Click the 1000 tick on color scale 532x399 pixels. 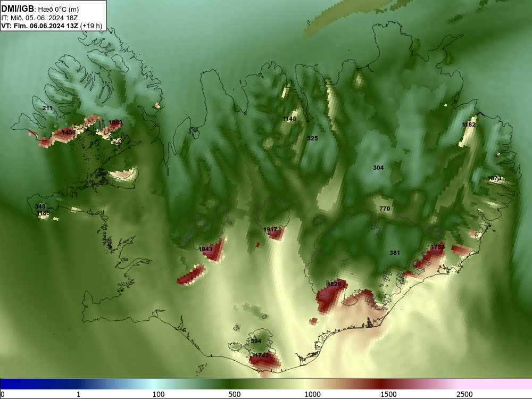[x=312, y=394]
